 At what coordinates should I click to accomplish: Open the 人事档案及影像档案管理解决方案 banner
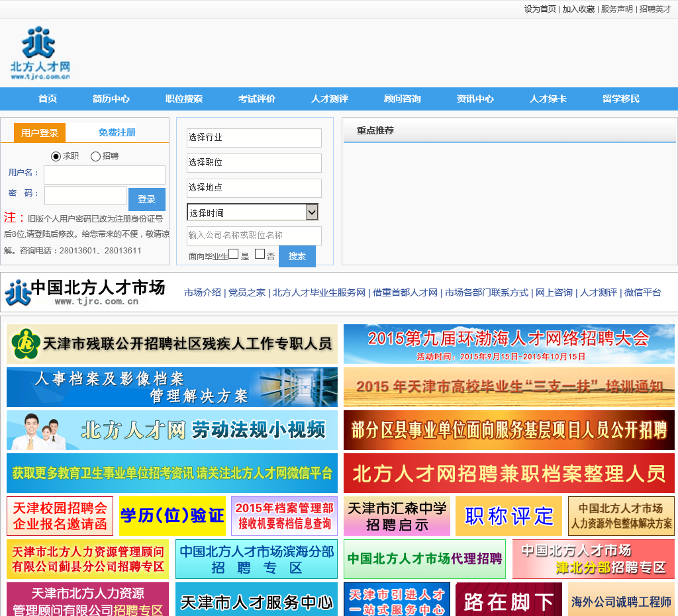pyautogui.click(x=172, y=387)
